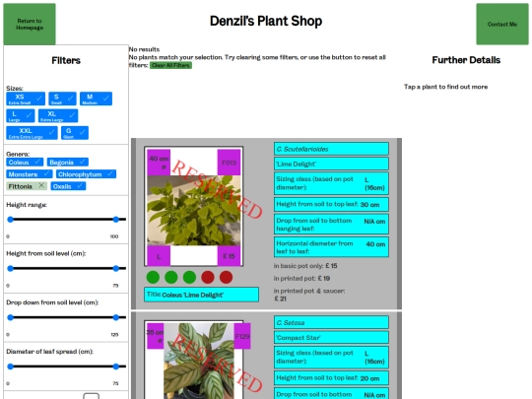This screenshot has width=532, height=399.
Task: Click the £ 15 price tag
Action: click(x=229, y=256)
